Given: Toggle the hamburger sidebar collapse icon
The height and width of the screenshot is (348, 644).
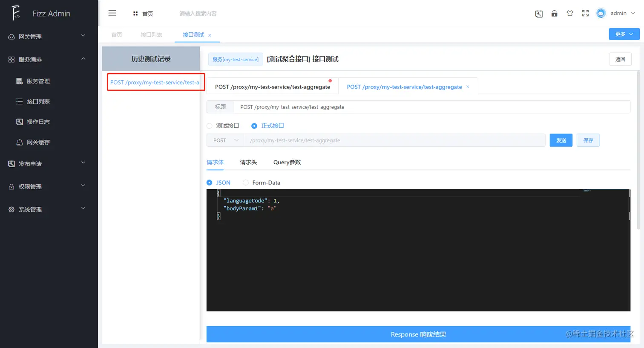Looking at the screenshot, I should 112,13.
